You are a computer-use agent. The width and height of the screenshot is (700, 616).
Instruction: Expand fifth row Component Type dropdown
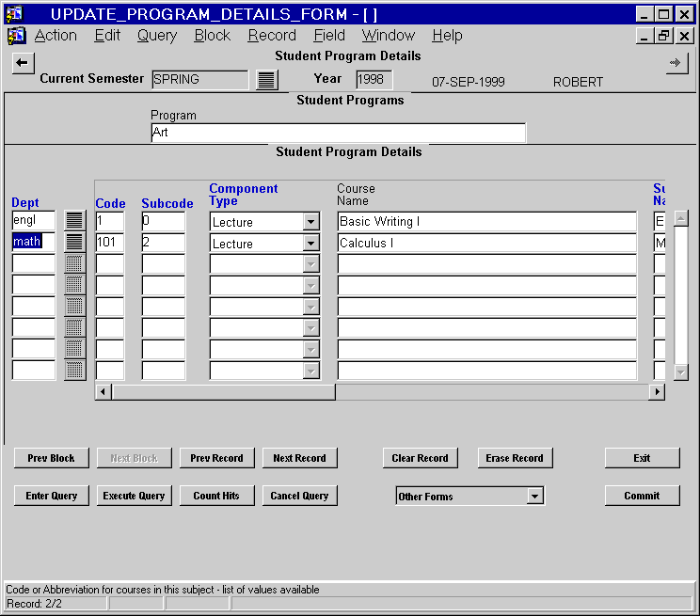click(x=310, y=308)
